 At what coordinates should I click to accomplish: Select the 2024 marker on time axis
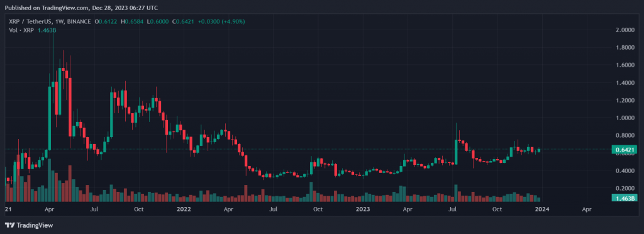pos(542,209)
